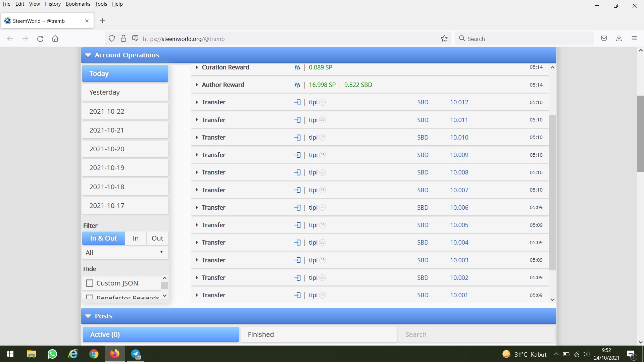Click the Posts search field
The height and width of the screenshot is (362, 644).
coord(476,334)
